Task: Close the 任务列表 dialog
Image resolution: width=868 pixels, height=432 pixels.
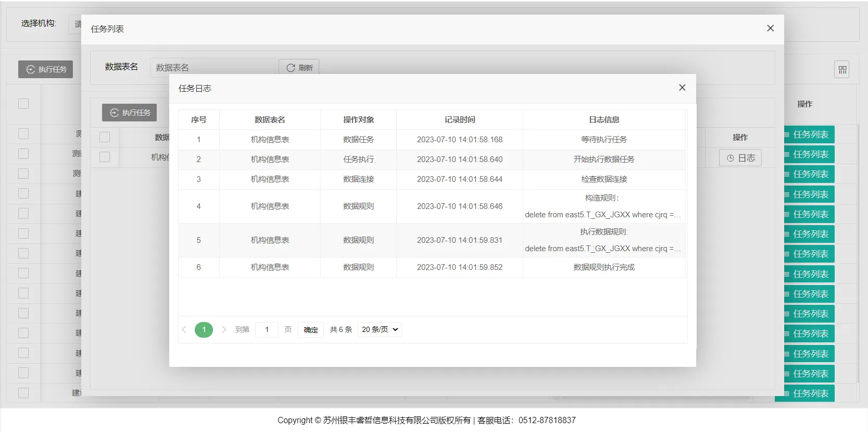Action: [770, 28]
